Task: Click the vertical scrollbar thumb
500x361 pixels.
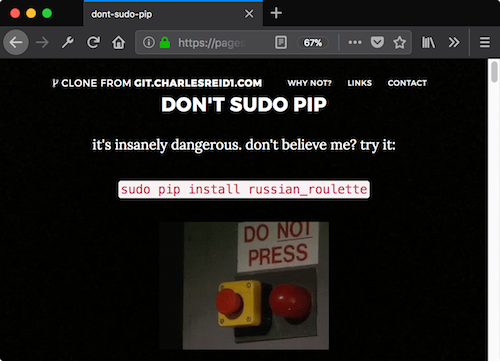Action: point(494,71)
